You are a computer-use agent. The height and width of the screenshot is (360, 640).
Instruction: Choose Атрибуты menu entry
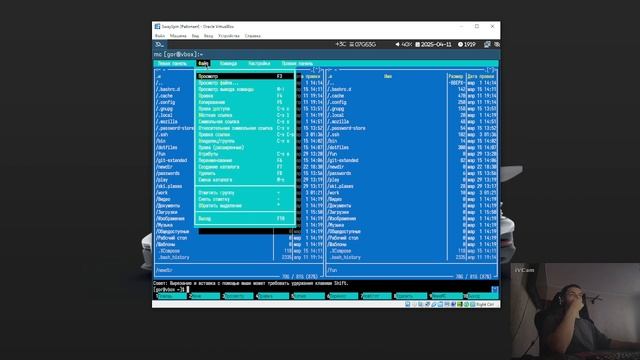(x=245, y=154)
